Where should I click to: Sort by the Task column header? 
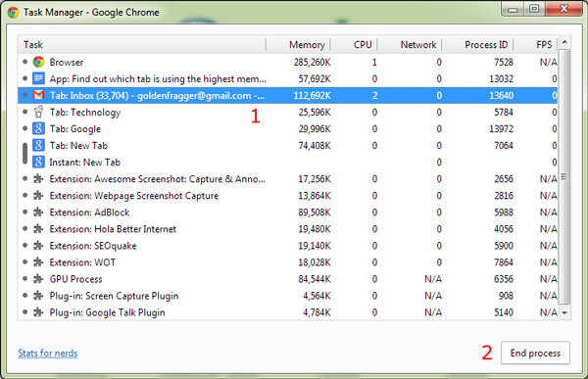pyautogui.click(x=142, y=45)
